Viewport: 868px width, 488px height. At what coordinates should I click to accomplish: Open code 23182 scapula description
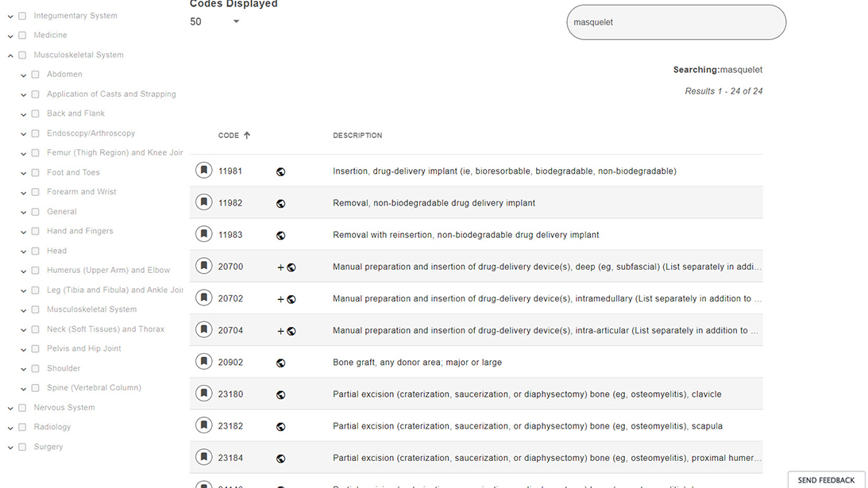(x=527, y=426)
